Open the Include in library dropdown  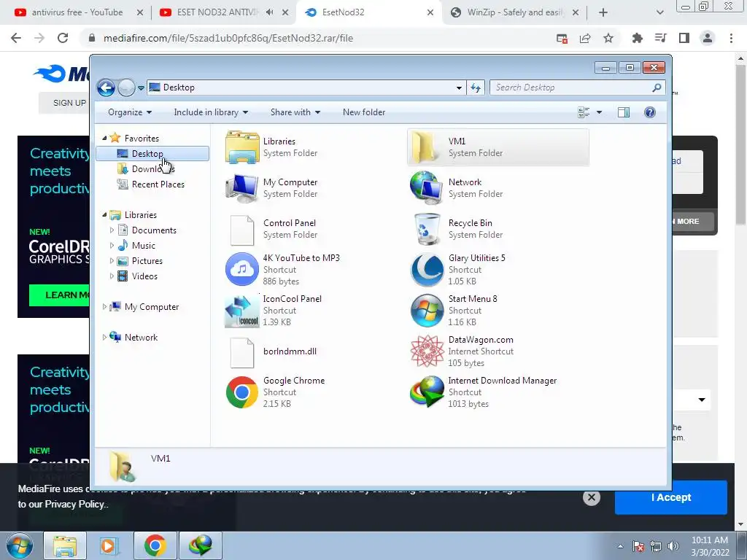[211, 112]
